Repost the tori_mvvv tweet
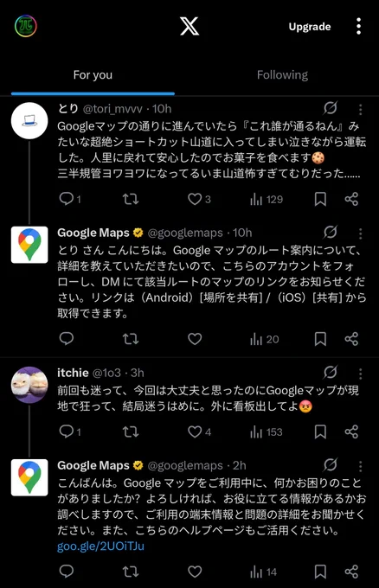This screenshot has height=588, width=379. [x=131, y=199]
